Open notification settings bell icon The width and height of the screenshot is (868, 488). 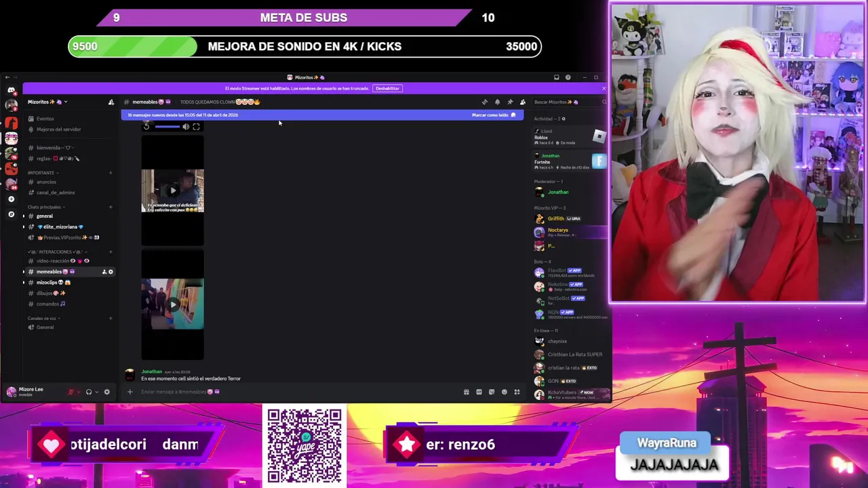tap(497, 102)
